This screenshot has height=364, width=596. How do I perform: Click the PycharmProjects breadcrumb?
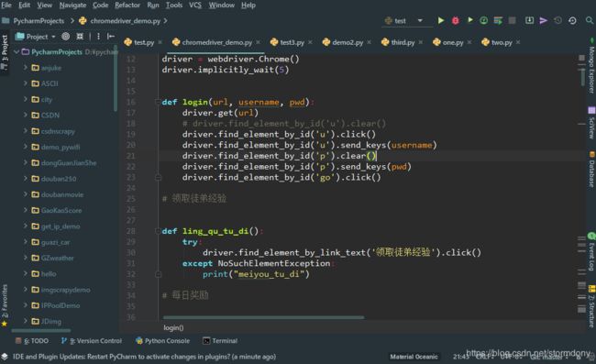[39, 21]
